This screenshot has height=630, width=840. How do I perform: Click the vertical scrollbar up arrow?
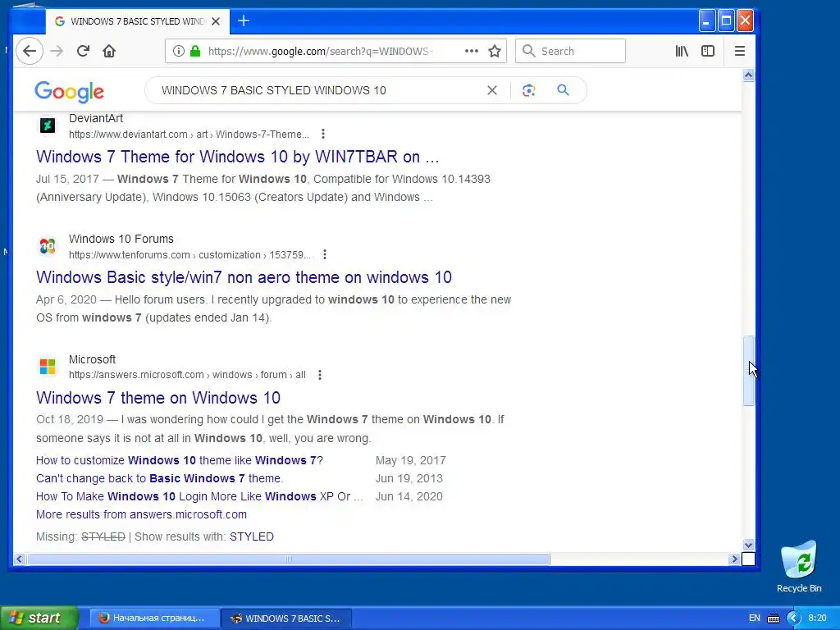point(748,75)
